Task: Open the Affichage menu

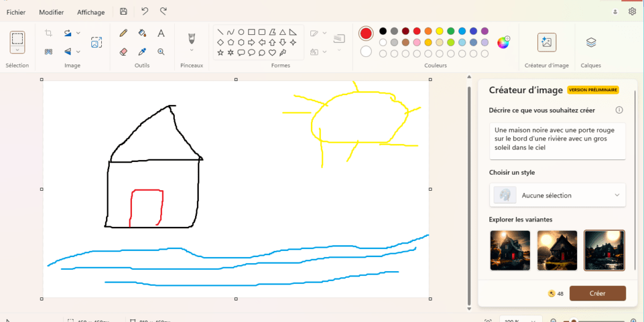Action: [91, 12]
